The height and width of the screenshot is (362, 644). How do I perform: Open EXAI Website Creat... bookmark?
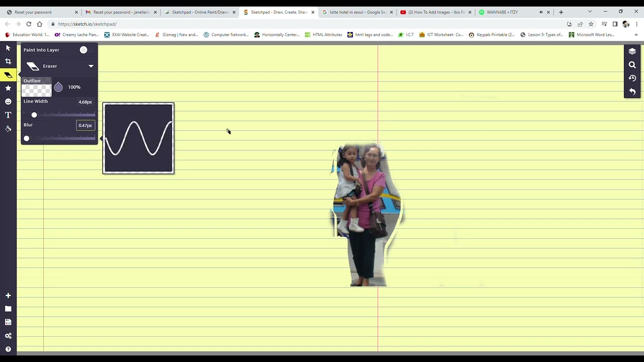(127, 35)
